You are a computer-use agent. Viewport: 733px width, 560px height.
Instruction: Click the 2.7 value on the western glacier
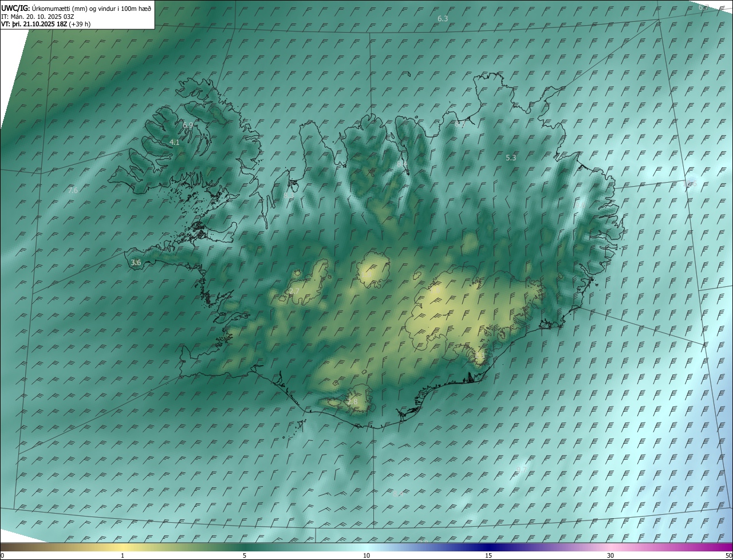coord(294,291)
